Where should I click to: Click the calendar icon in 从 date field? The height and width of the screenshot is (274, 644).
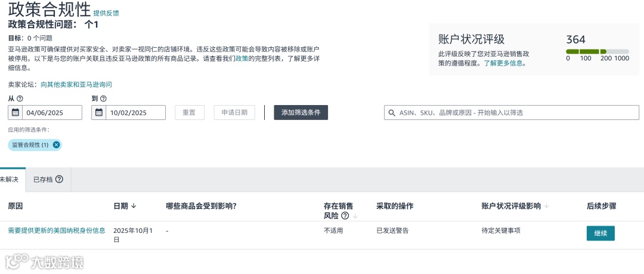pyautogui.click(x=15, y=113)
